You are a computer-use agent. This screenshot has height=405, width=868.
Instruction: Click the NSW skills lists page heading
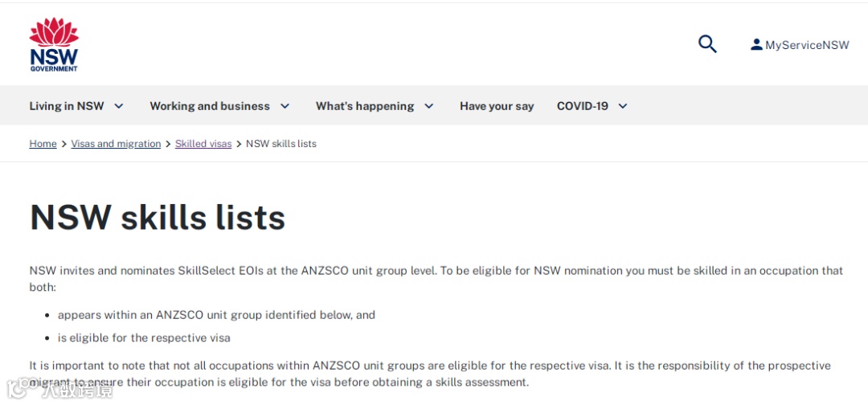(x=158, y=218)
